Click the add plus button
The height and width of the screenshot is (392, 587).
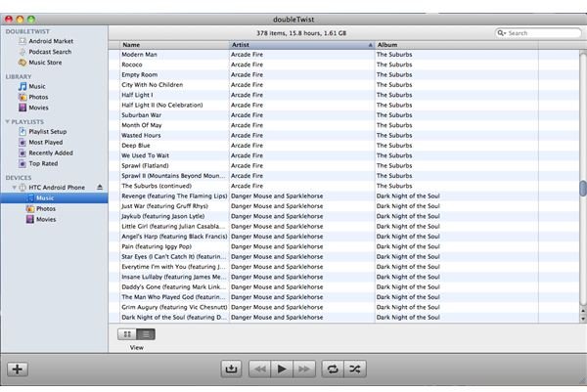18,370
